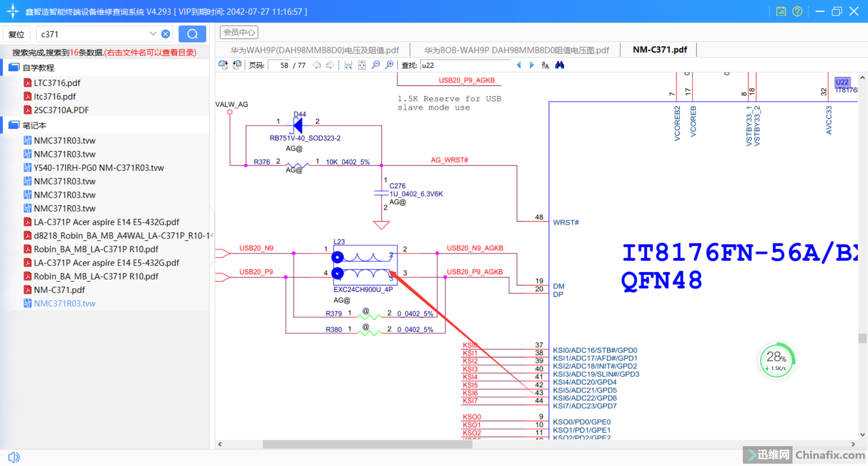
Task: Open ltc3716.pdf lowercase entry
Action: pyautogui.click(x=55, y=96)
